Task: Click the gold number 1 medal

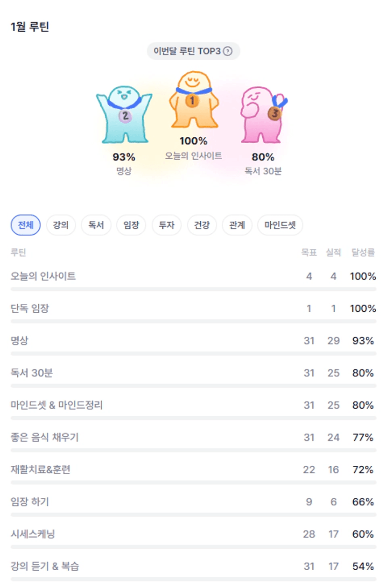Action: (192, 100)
